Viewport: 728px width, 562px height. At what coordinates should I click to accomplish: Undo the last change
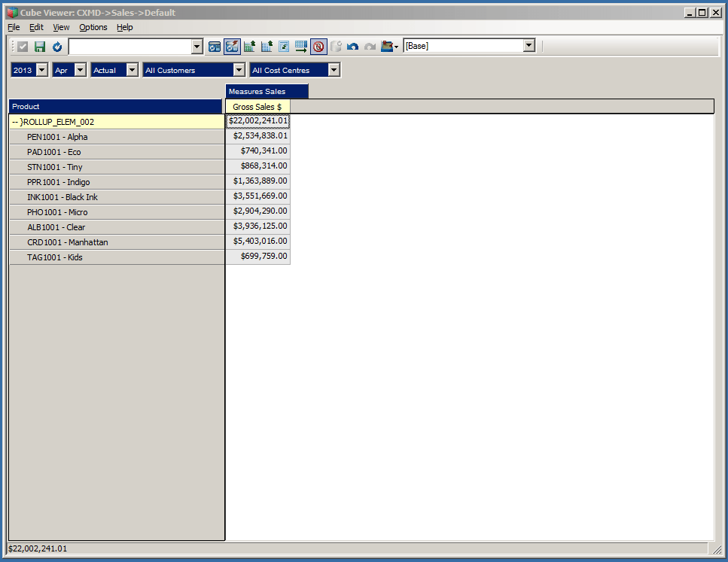click(352, 46)
